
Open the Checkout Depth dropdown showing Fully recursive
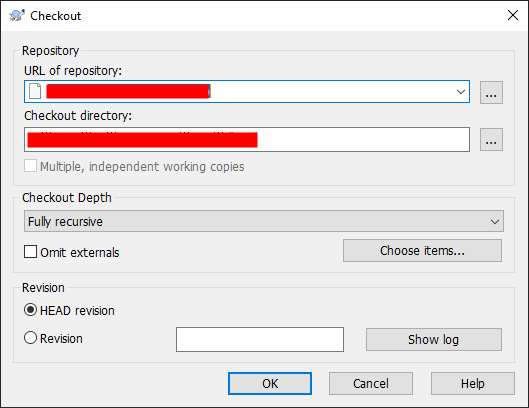(264, 221)
